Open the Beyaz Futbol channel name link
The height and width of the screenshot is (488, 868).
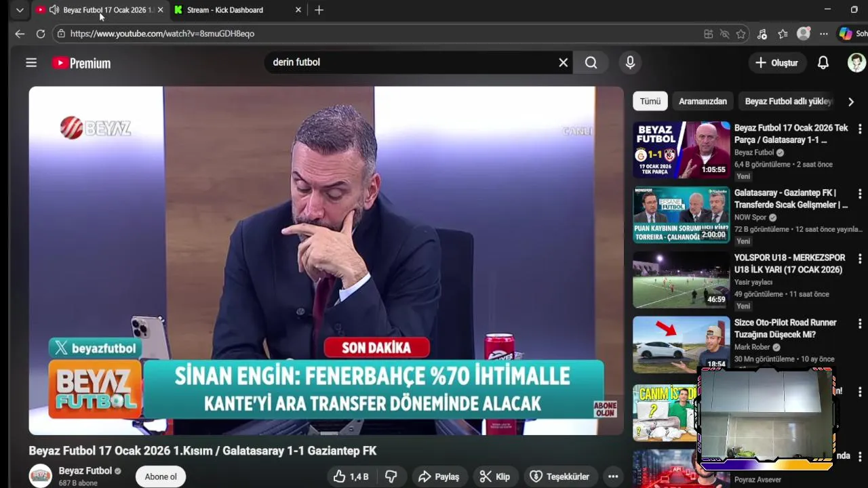85,470
